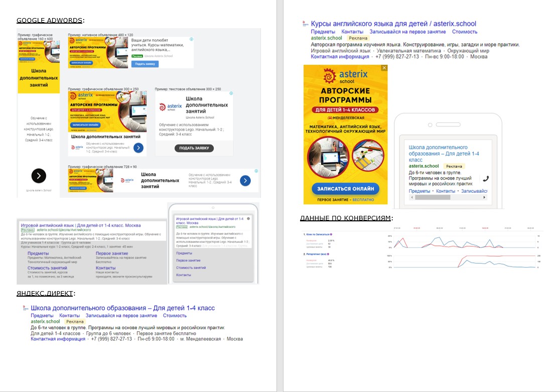Open the info icon of the 728 × 90 ad
560x392 pixels.
point(256,171)
